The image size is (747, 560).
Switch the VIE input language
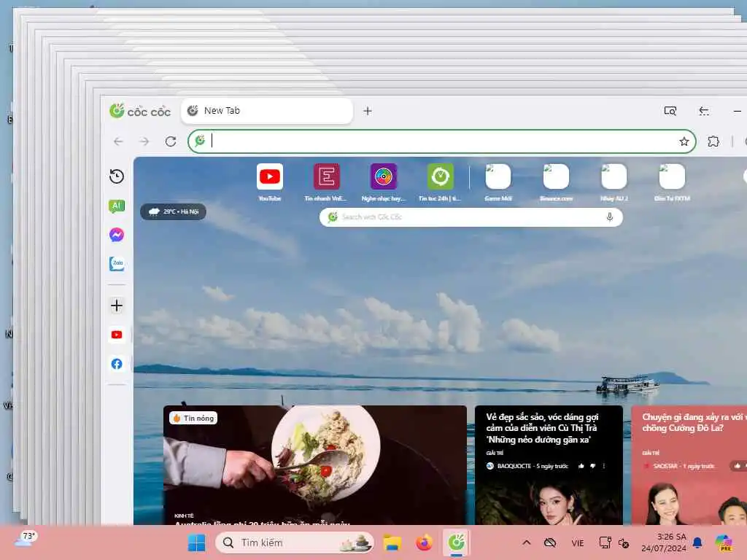578,542
